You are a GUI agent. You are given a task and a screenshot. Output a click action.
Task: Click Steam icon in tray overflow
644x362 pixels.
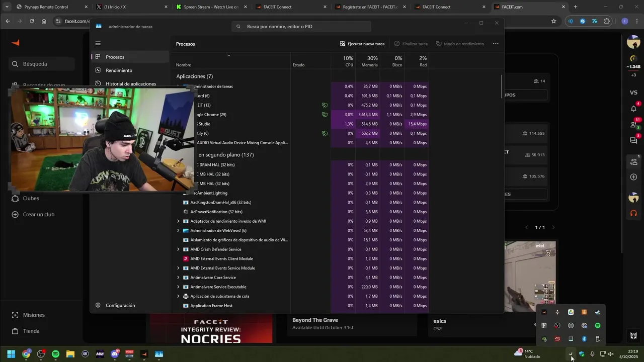click(598, 312)
